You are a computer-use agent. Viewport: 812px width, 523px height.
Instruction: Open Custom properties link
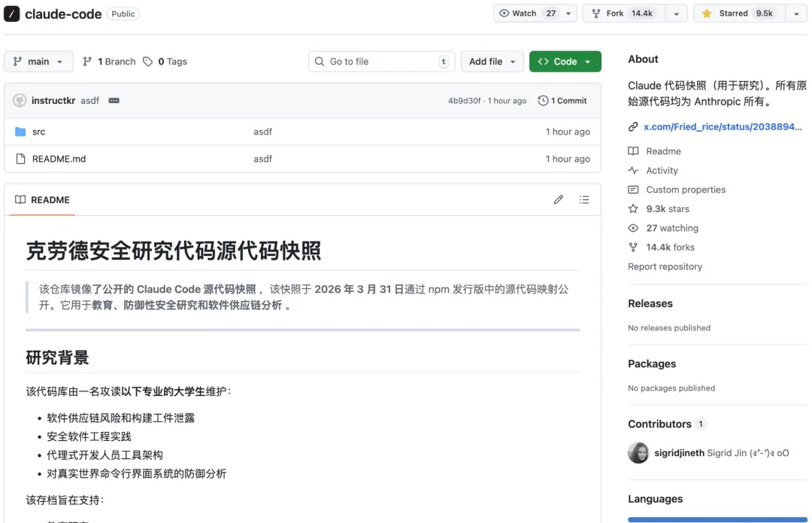point(686,190)
